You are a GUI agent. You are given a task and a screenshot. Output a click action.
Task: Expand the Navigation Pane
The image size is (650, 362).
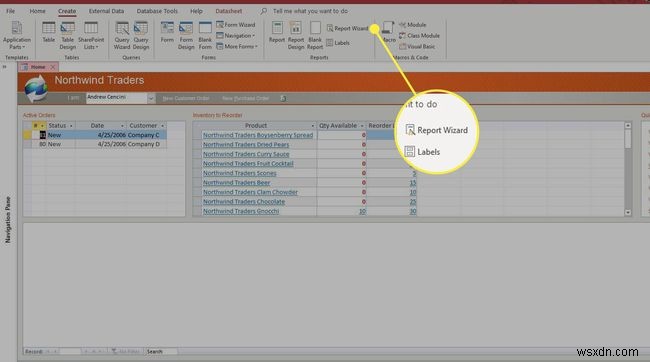5,67
